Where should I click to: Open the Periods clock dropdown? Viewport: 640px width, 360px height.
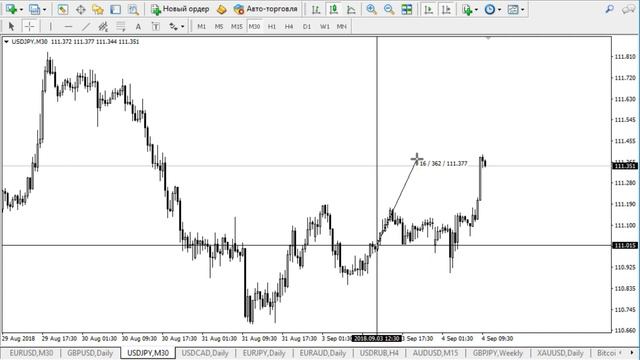tap(499, 10)
